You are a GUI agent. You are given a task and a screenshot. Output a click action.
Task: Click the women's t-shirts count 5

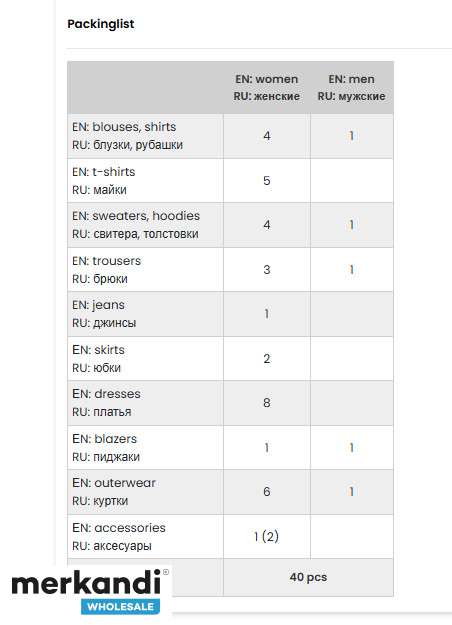[267, 181]
